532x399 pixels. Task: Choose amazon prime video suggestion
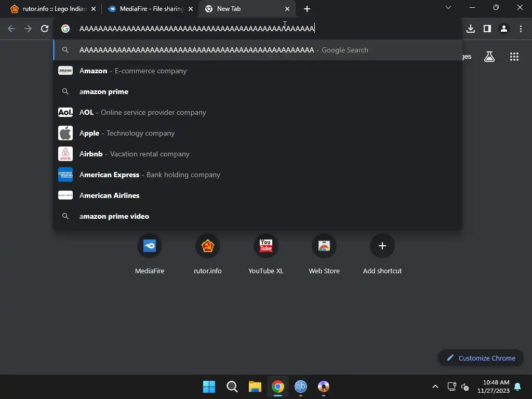tap(258, 216)
